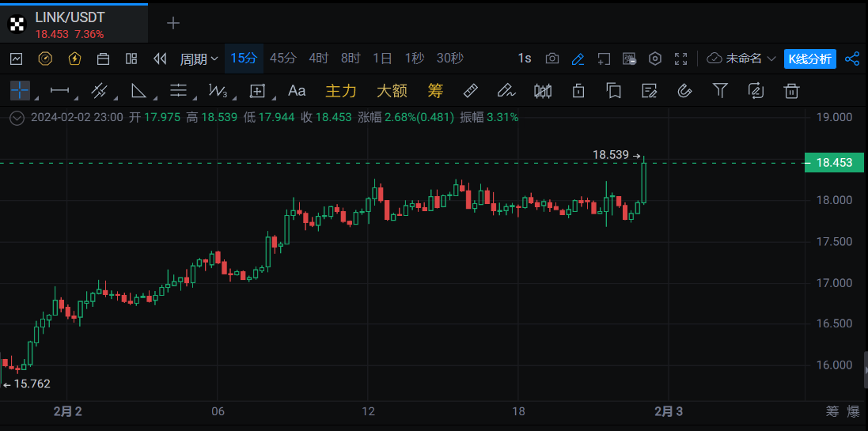
Task: Enter fullscreen chart mode
Action: click(680, 59)
